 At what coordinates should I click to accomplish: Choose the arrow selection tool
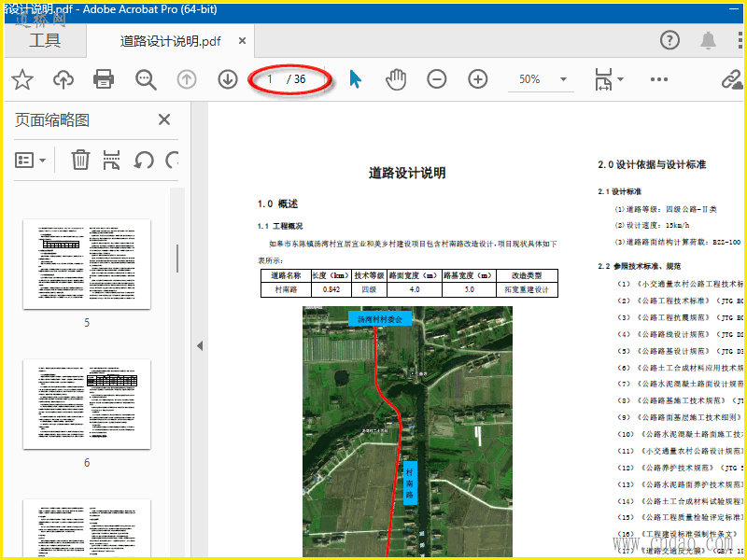pos(355,79)
